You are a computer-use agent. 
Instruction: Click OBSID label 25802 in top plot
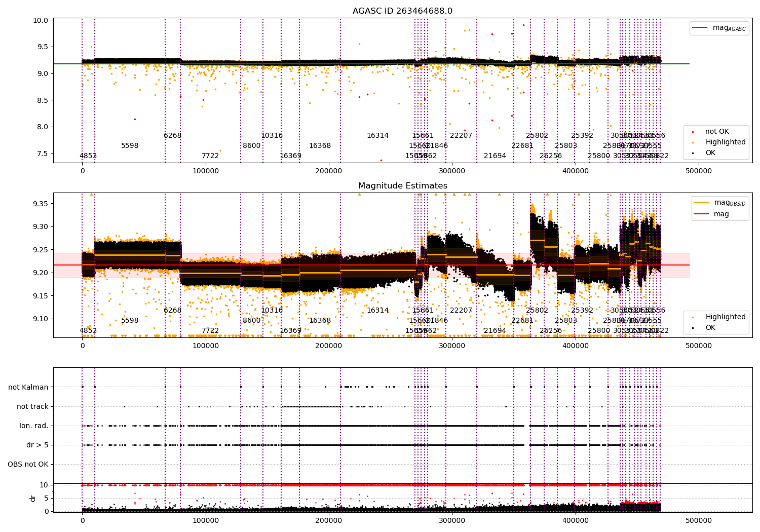[537, 136]
